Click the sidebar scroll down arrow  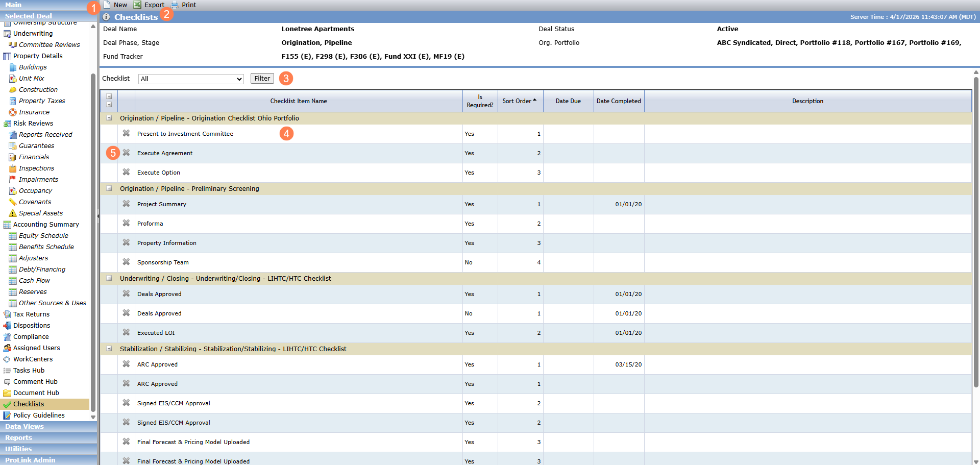click(93, 417)
